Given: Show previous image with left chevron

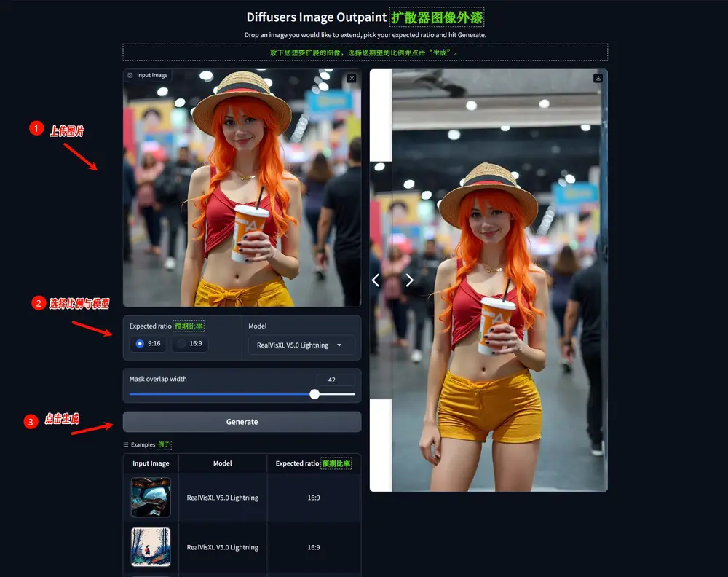Looking at the screenshot, I should click(x=376, y=280).
